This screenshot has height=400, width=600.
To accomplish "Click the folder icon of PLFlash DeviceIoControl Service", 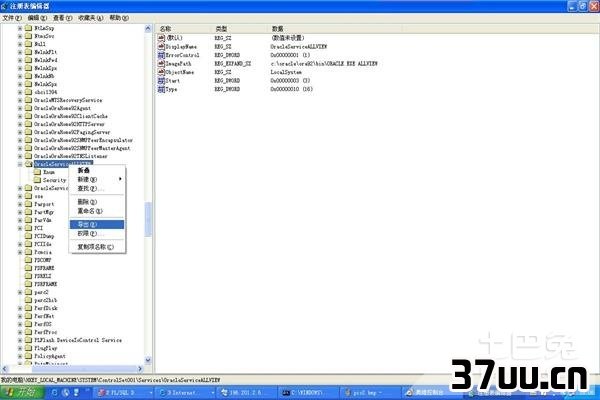I will click(x=28, y=340).
